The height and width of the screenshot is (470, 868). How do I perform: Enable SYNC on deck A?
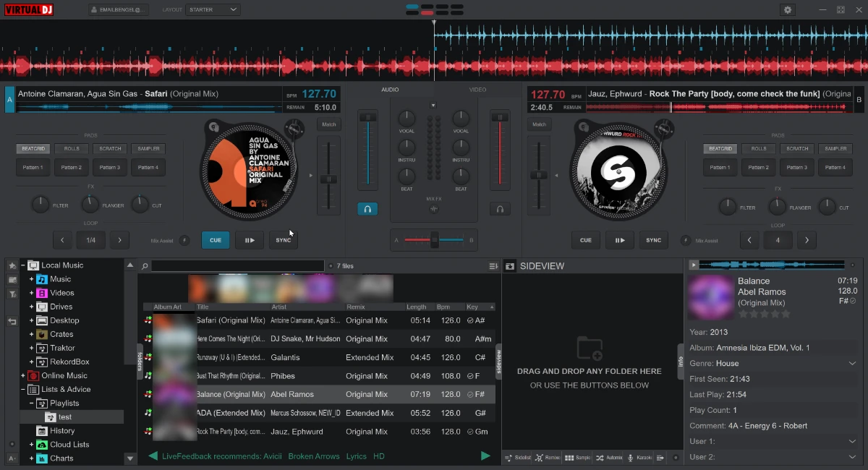pos(284,240)
